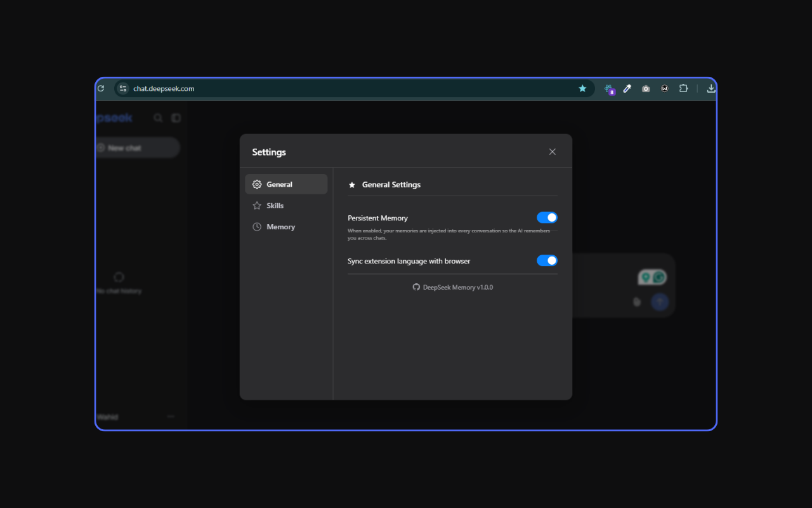Screen dimensions: 812x508
Task: Open the browser downloads icon
Action: 711,88
